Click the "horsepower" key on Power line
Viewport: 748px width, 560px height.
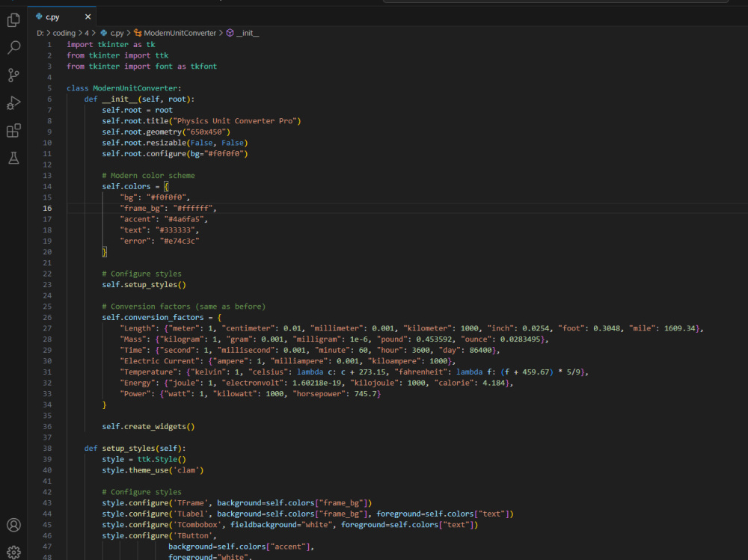pyautogui.click(x=319, y=393)
